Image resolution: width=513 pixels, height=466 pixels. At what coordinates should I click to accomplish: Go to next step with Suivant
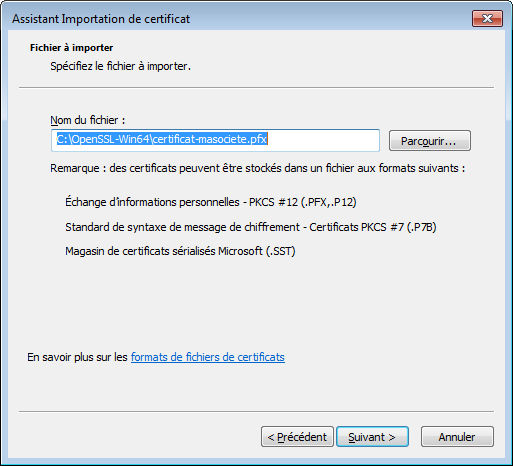click(372, 437)
